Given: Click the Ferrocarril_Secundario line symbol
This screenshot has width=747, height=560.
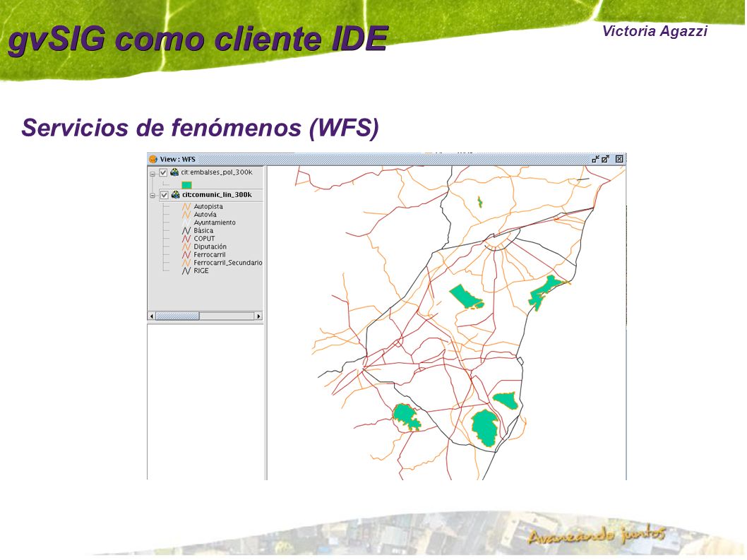Looking at the screenshot, I should [186, 263].
